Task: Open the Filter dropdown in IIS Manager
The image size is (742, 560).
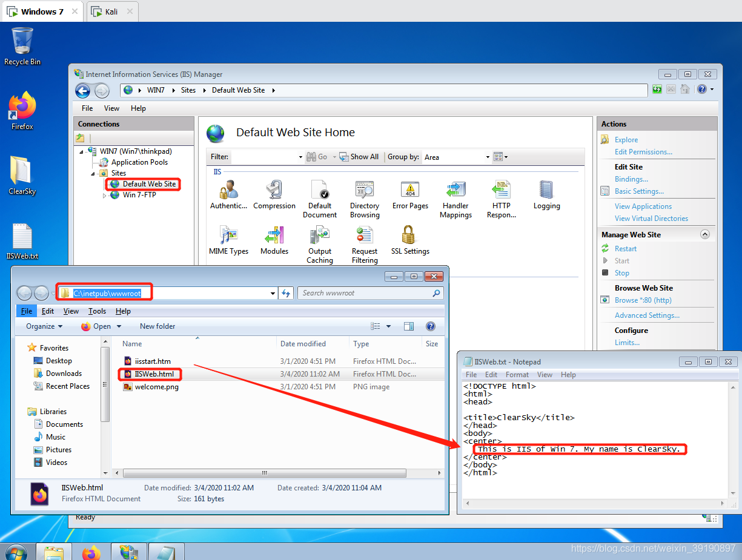Action: pos(300,157)
